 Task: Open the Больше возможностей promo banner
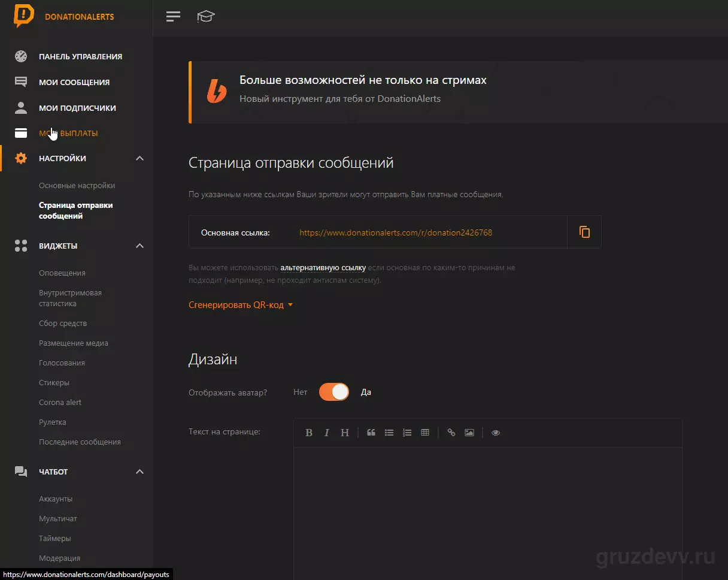458,92
